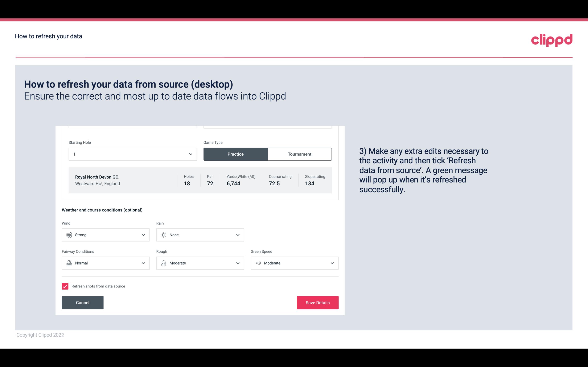
Task: Enable Refresh shots from data source
Action: 65,286
